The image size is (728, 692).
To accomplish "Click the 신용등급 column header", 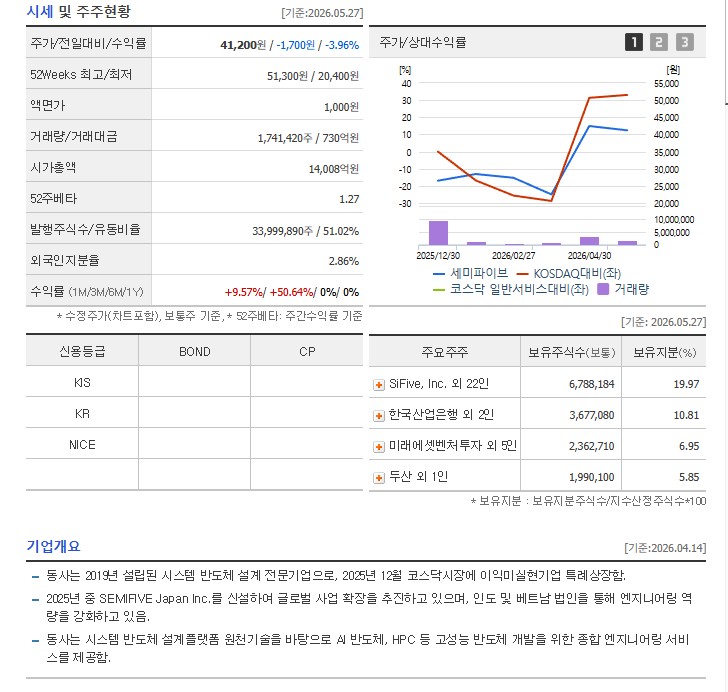I will point(82,351).
